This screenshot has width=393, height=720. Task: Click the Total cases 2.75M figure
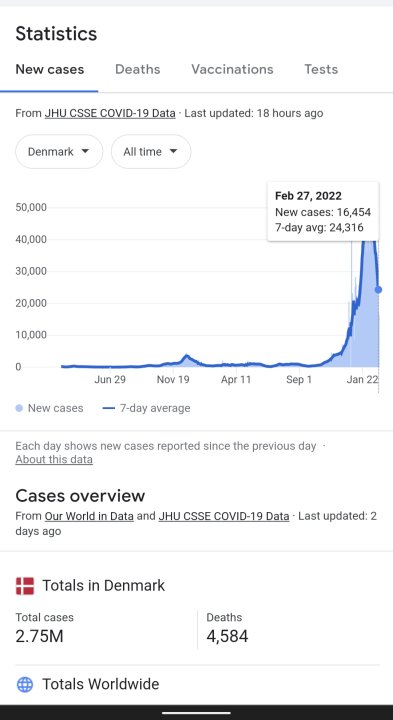pos(39,636)
